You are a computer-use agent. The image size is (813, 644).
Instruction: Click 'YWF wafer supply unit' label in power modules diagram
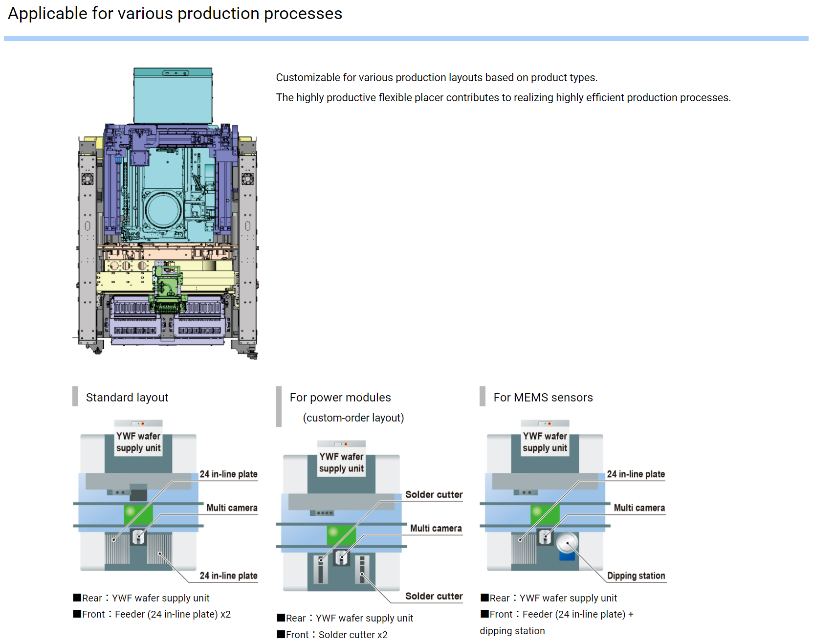[341, 463]
